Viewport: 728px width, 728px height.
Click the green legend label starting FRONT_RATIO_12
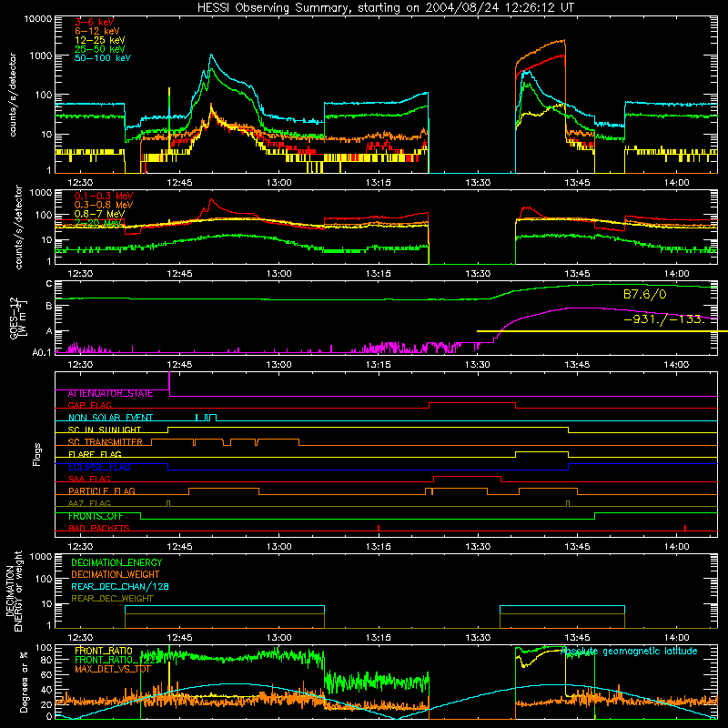[115, 660]
